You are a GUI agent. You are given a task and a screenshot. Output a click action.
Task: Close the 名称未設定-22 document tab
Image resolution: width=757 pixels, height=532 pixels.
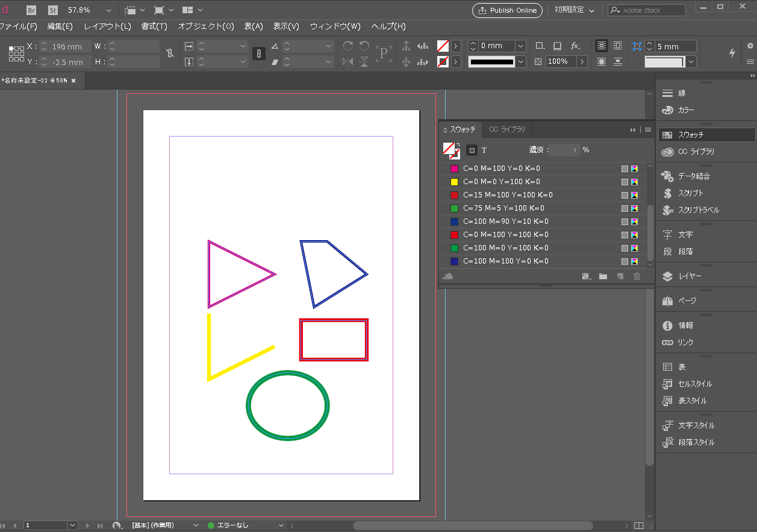click(x=73, y=81)
